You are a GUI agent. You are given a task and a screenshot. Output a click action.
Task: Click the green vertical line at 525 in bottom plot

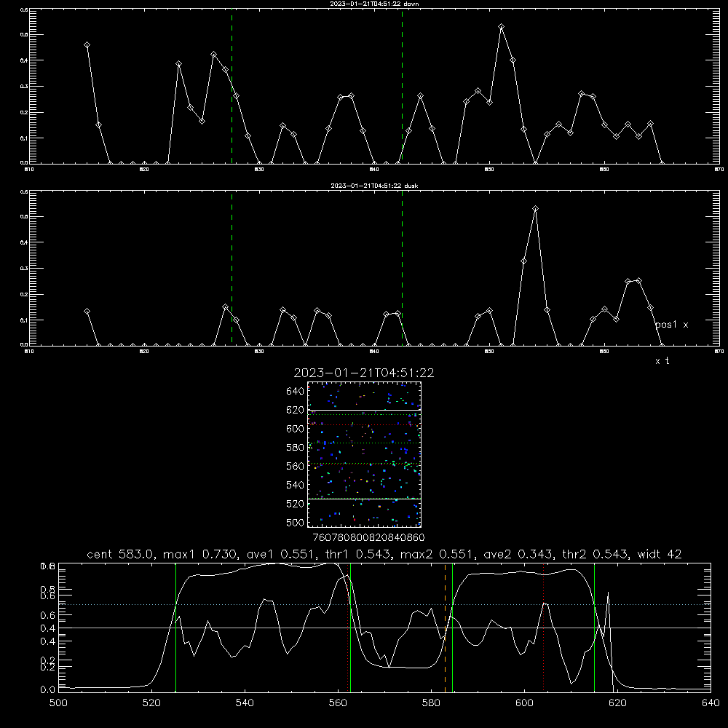pos(175,628)
